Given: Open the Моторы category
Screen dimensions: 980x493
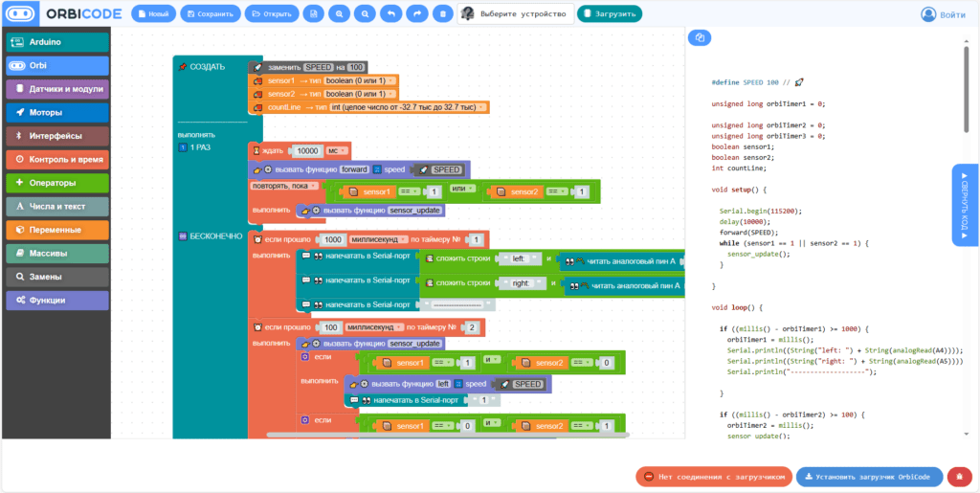Looking at the screenshot, I should (57, 112).
